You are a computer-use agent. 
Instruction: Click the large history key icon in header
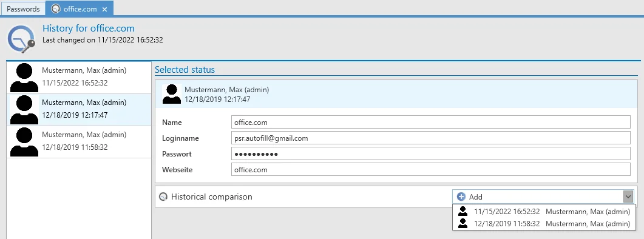[21, 39]
